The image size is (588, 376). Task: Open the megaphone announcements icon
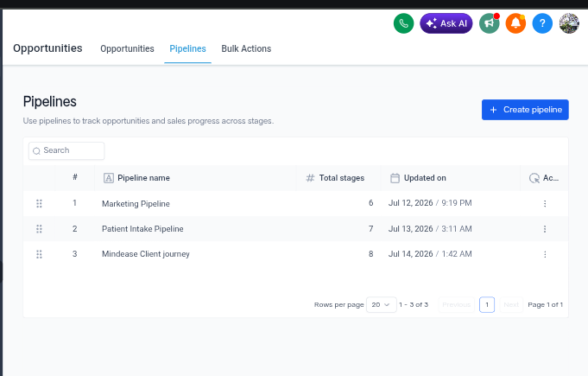tap(489, 23)
